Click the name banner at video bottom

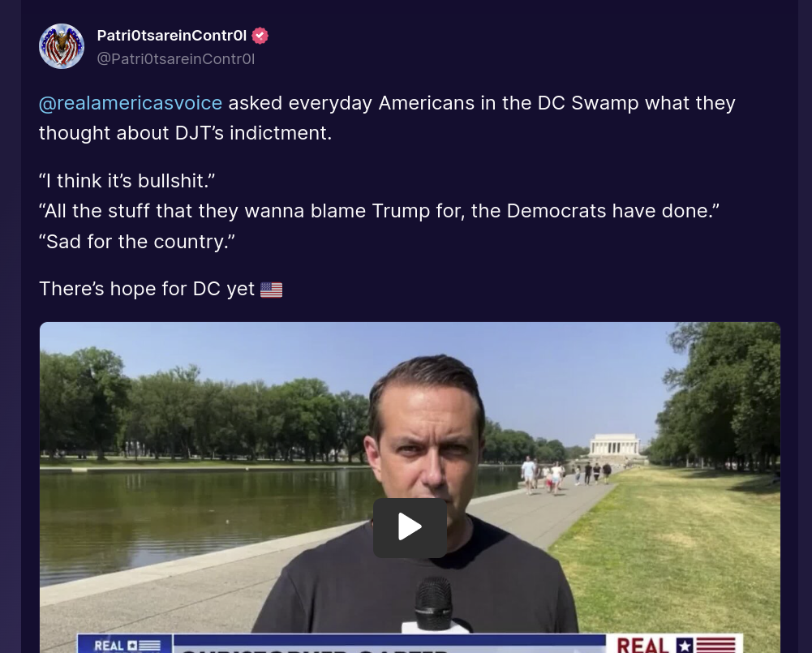389,644
